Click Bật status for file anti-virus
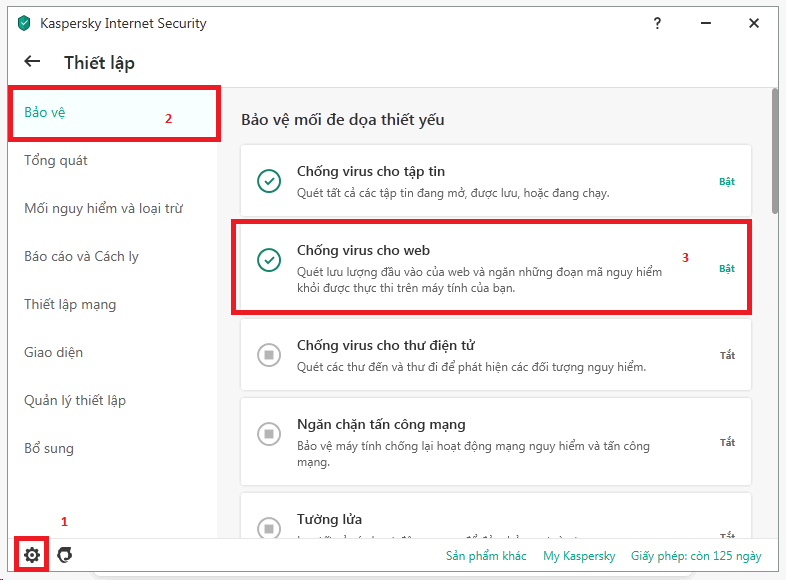 727,181
